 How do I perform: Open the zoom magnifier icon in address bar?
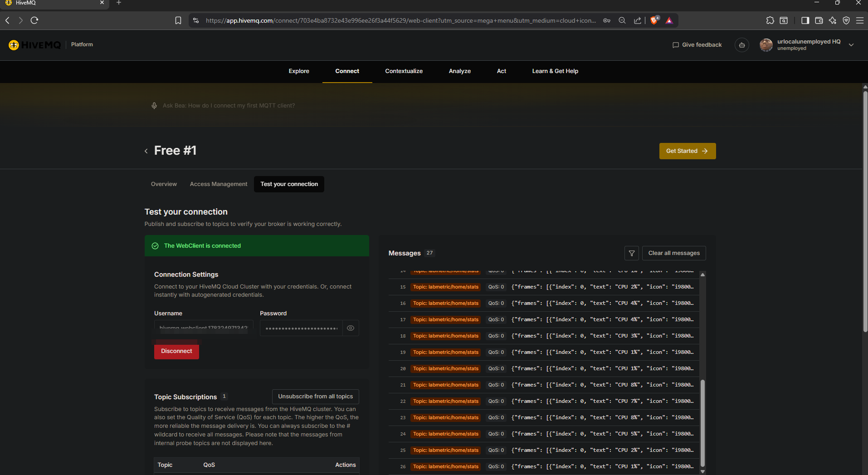tap(622, 20)
